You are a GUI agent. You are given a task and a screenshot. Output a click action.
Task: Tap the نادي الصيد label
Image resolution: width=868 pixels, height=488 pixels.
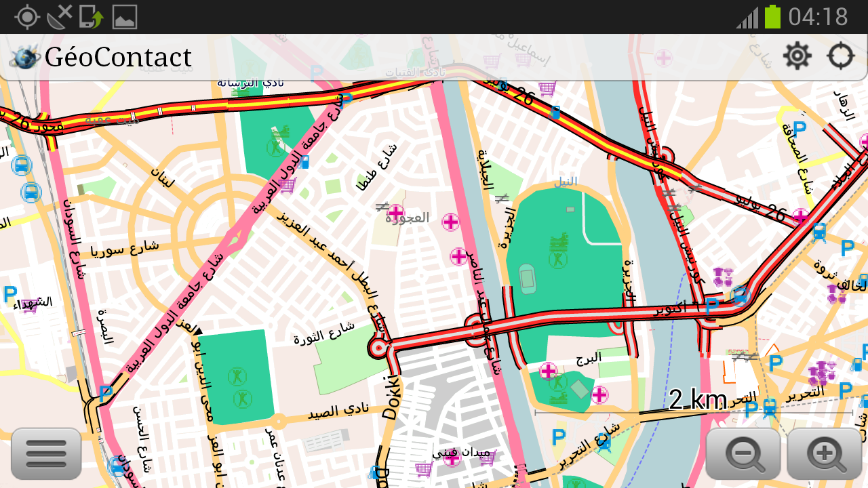[x=339, y=410]
